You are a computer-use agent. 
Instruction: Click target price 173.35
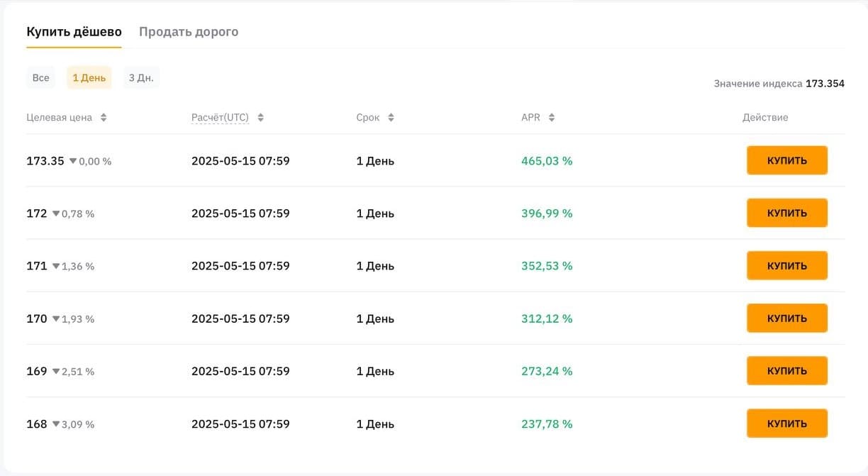pos(45,161)
